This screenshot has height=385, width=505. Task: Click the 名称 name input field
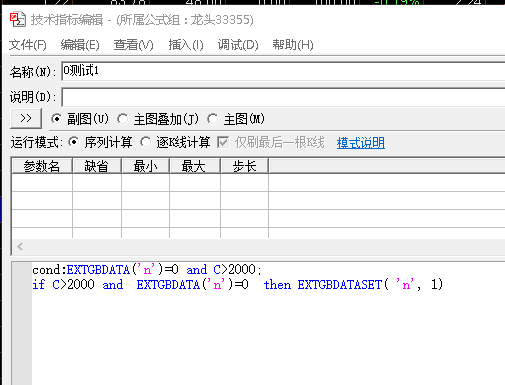283,71
